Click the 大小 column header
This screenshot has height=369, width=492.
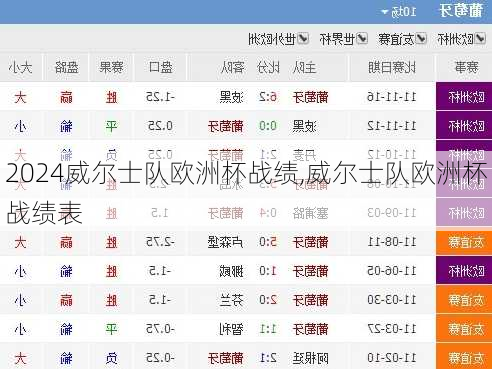tap(21, 68)
